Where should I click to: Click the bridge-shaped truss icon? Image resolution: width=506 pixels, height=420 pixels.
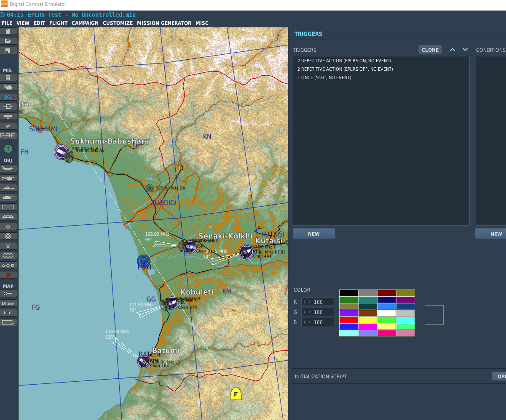8,217
